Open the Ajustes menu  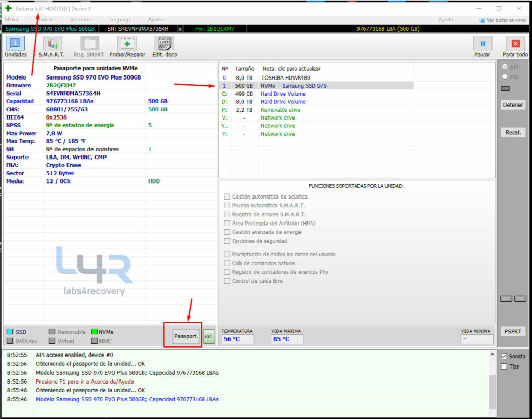(x=156, y=20)
